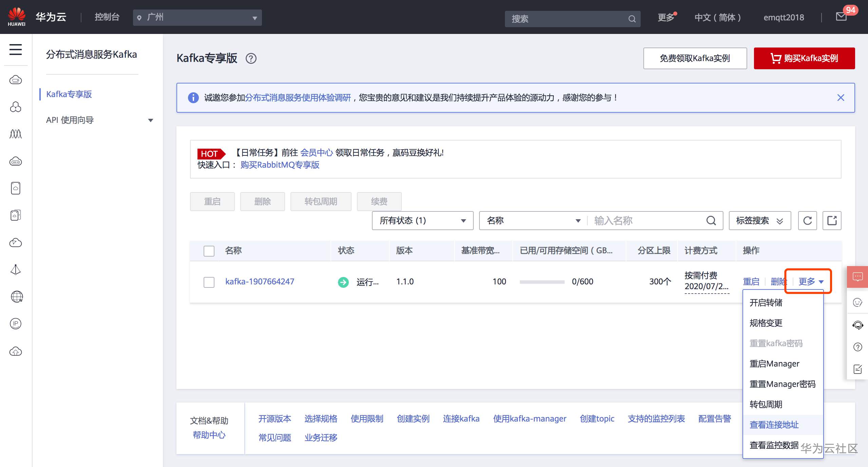
Task: Click the storage usage progress bar
Action: click(542, 282)
